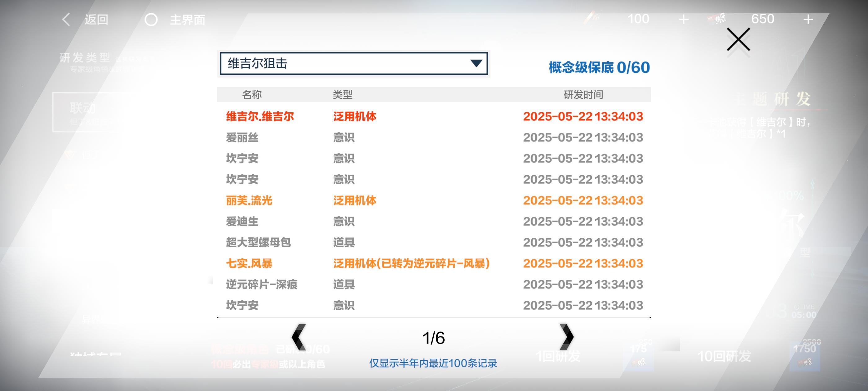Click the 仅显示半年内最近100条记录 note
This screenshot has width=868, height=391.
tap(433, 363)
